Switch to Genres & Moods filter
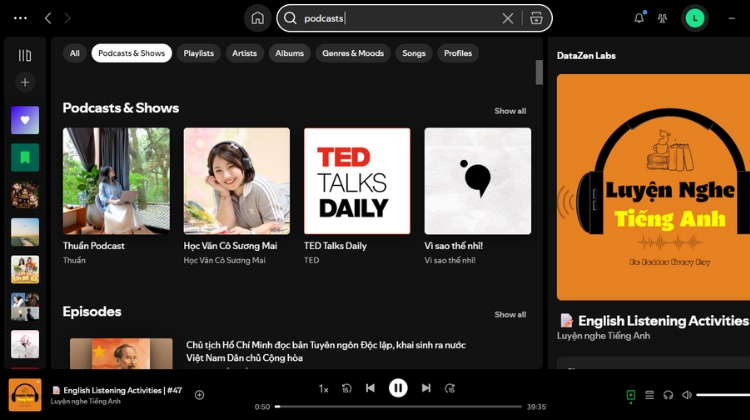 pyautogui.click(x=353, y=53)
